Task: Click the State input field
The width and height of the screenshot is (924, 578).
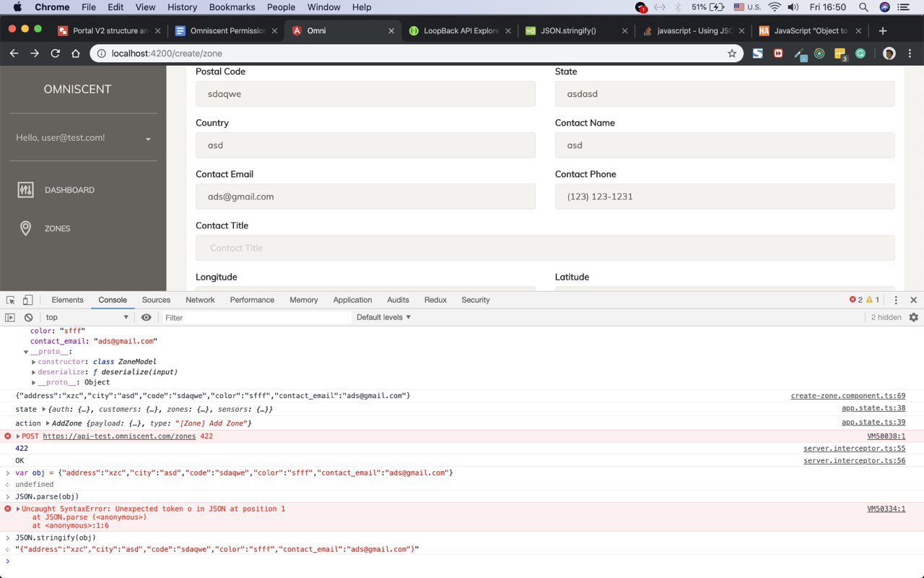Action: (725, 94)
